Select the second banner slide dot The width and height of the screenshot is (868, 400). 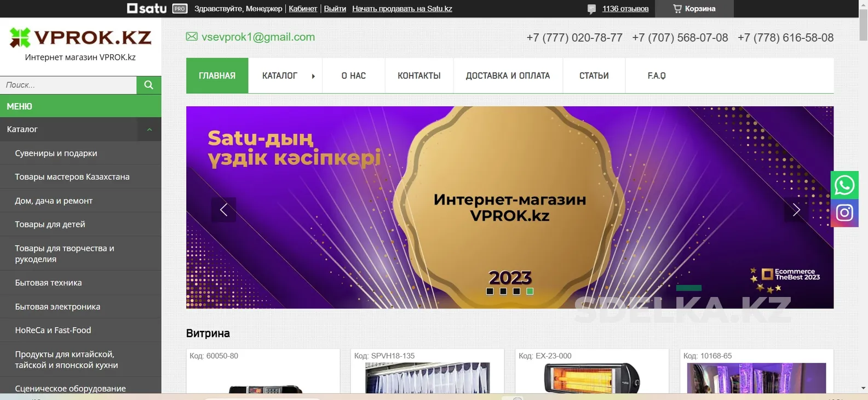[503, 292]
